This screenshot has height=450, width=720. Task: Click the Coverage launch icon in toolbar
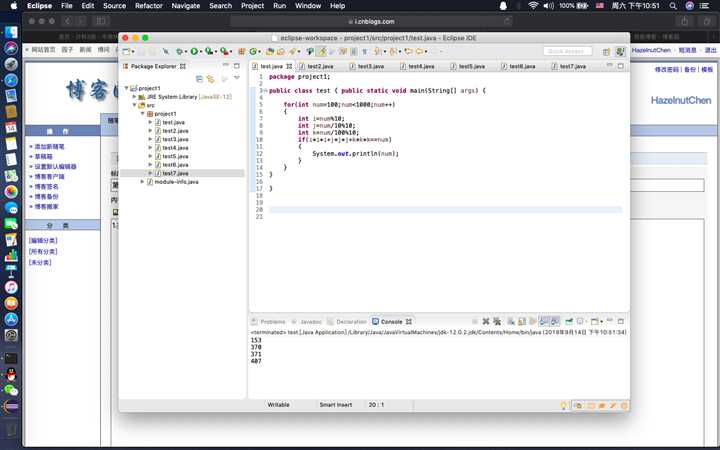(209, 51)
